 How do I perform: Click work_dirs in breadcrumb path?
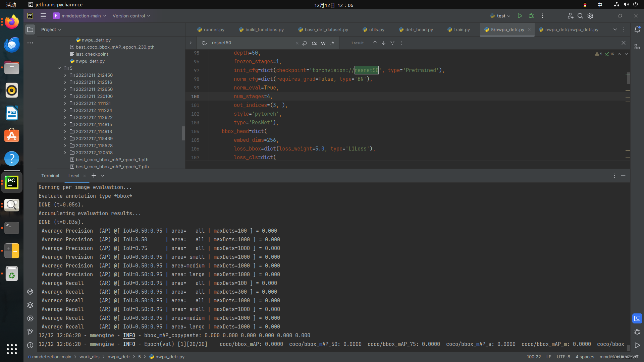pyautogui.click(x=89, y=357)
